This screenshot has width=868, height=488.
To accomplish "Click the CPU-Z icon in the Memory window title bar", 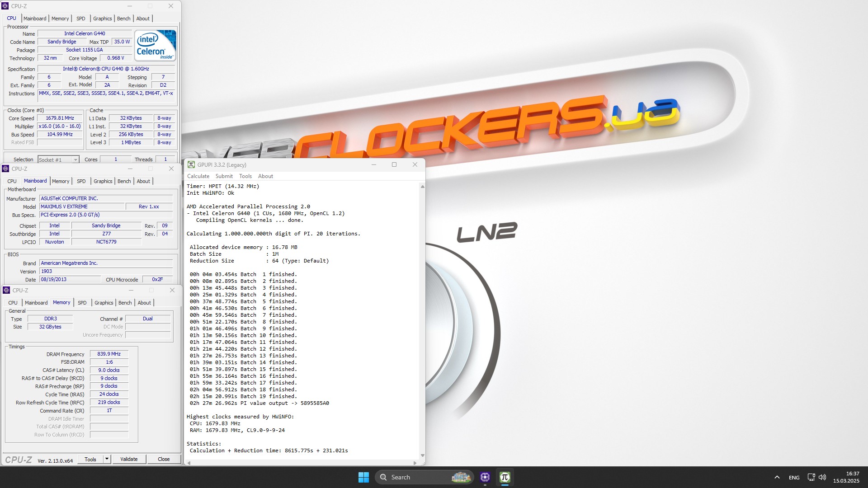I will click(x=6, y=290).
